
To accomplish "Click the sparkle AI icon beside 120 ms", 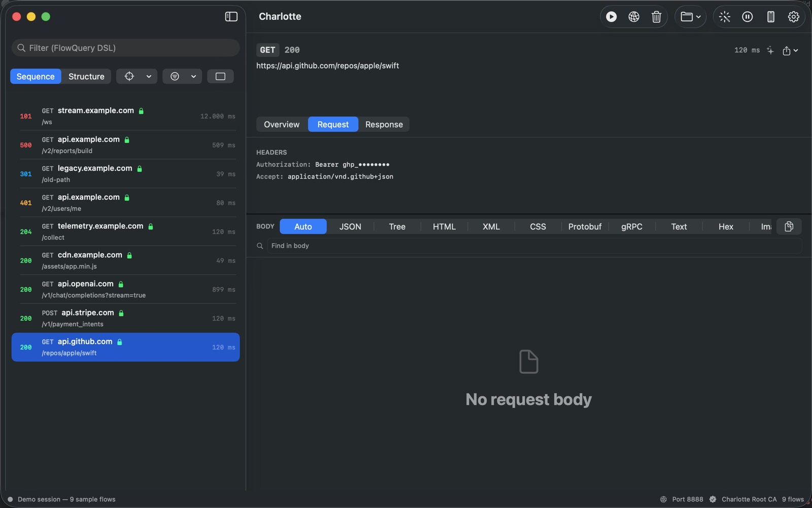I will (770, 50).
